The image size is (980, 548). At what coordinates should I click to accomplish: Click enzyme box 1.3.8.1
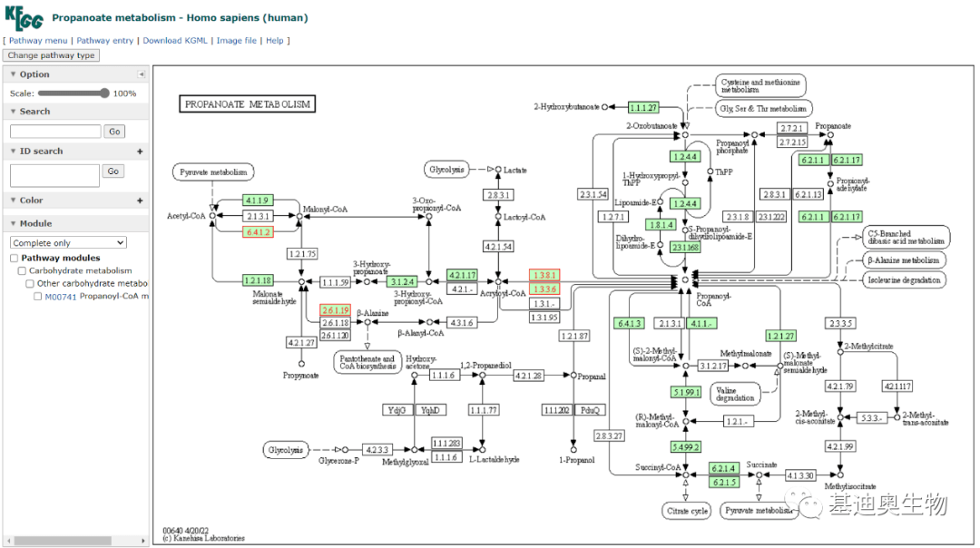(544, 274)
